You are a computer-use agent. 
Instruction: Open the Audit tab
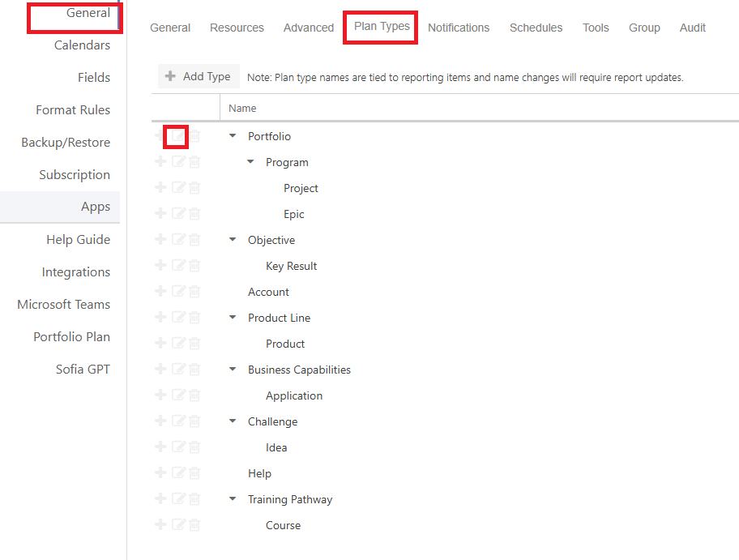coord(692,28)
